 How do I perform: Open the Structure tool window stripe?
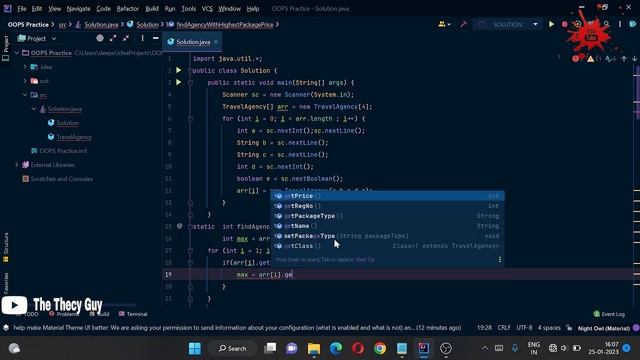[x=6, y=247]
